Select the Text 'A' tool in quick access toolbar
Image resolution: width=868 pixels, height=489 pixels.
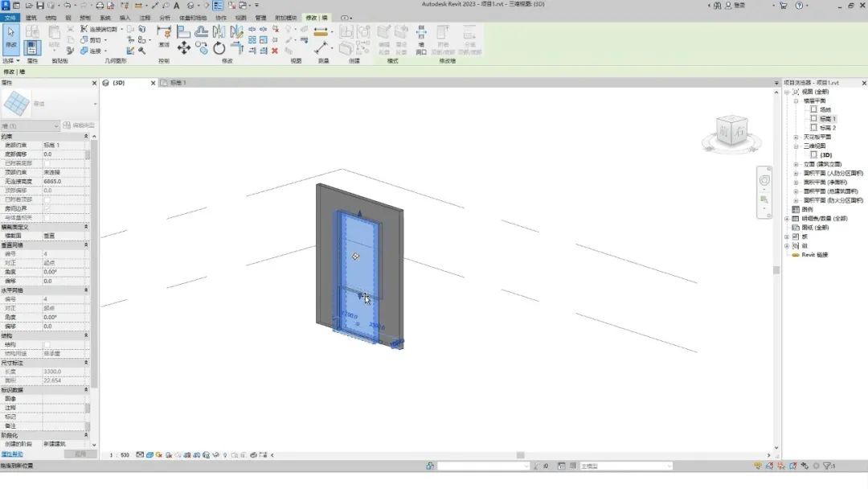pos(177,6)
